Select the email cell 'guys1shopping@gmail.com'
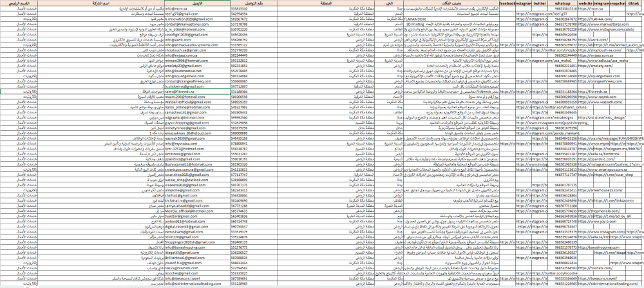This screenshot has height=288, width=644. coord(197,123)
